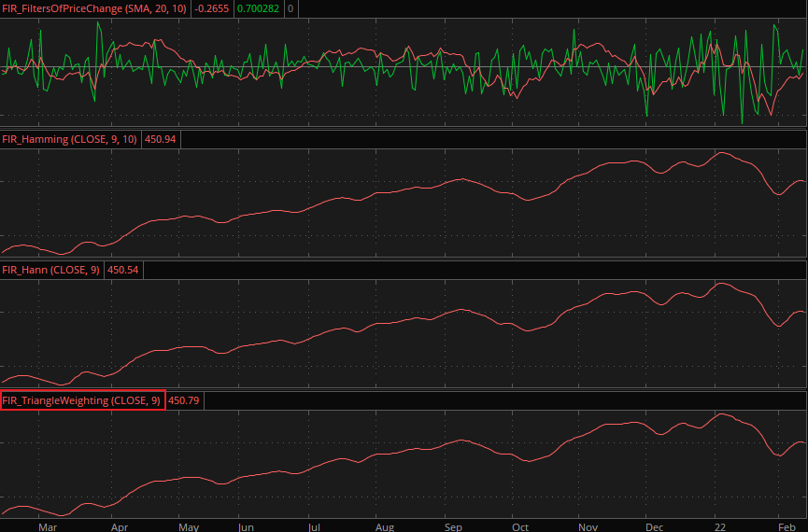Viewport: 808px width, 532px height.
Task: Click the FIR_FiltersOfPriceChange study label
Action: (x=95, y=8)
